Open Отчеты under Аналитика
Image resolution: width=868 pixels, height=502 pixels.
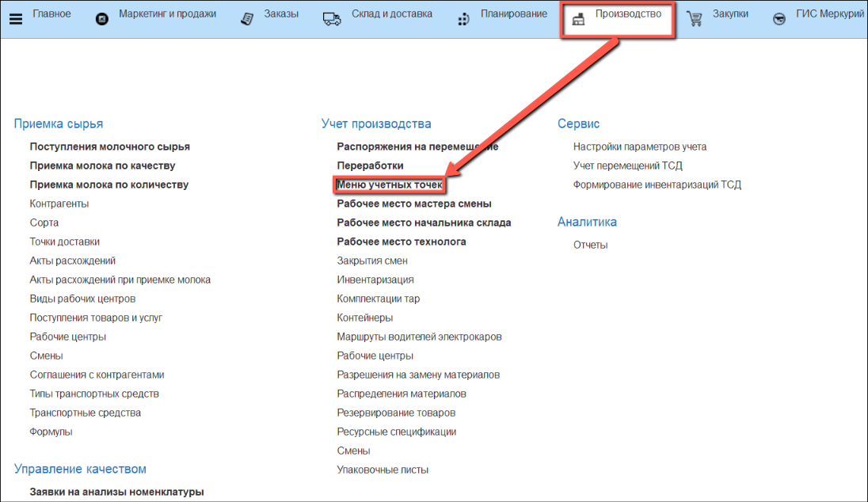click(x=590, y=245)
